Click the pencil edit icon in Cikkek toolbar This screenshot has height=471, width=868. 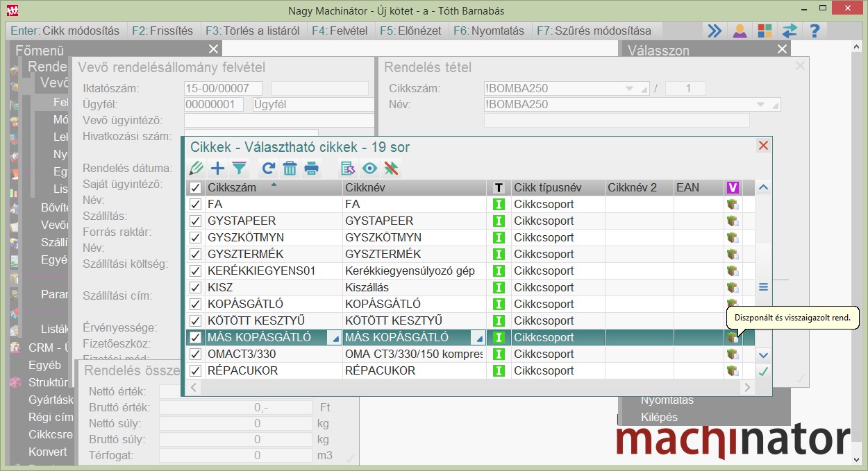click(197, 168)
